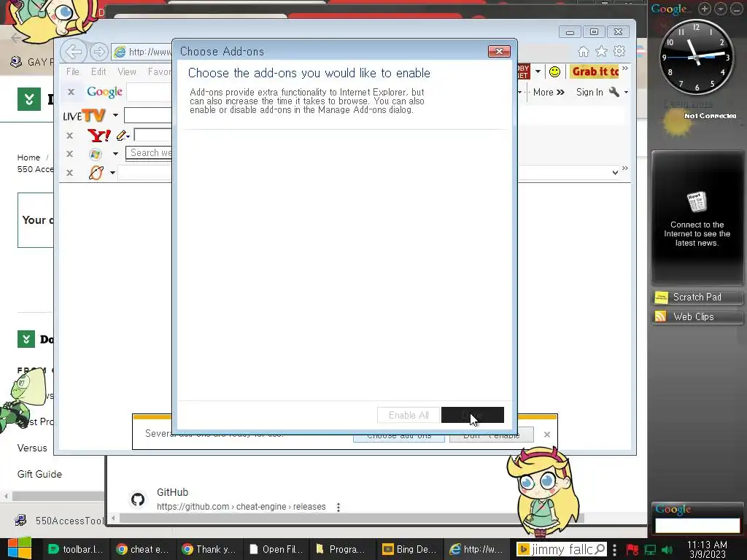
Task: Open the dropdown arrow beside the wrench
Action: 626,93
